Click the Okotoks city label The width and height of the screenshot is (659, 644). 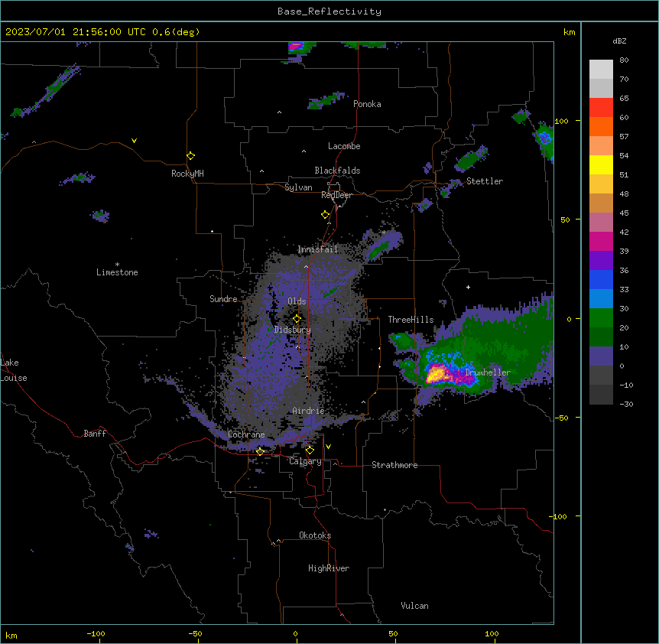(x=315, y=535)
